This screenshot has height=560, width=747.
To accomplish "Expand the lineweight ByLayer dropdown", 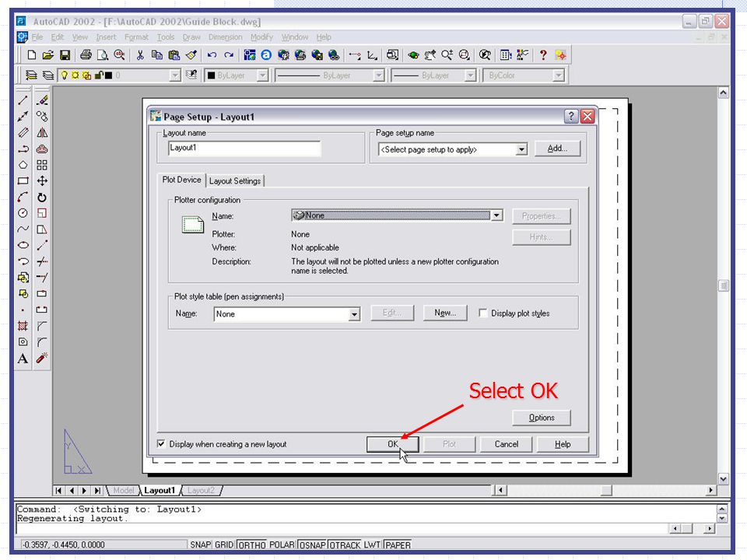I will pos(470,75).
